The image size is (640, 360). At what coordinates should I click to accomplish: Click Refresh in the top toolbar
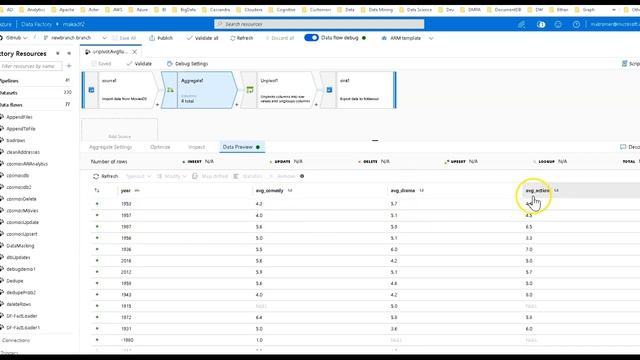tap(241, 38)
